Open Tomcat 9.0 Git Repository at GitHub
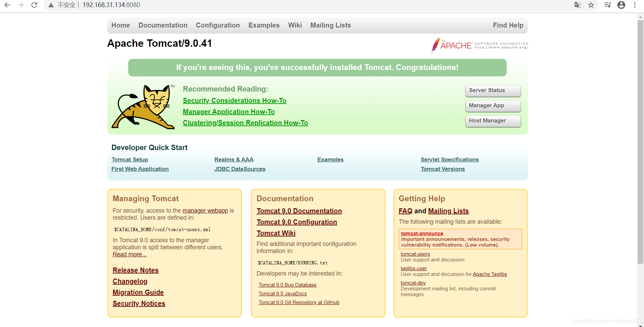This screenshot has height=327, width=644. (299, 302)
